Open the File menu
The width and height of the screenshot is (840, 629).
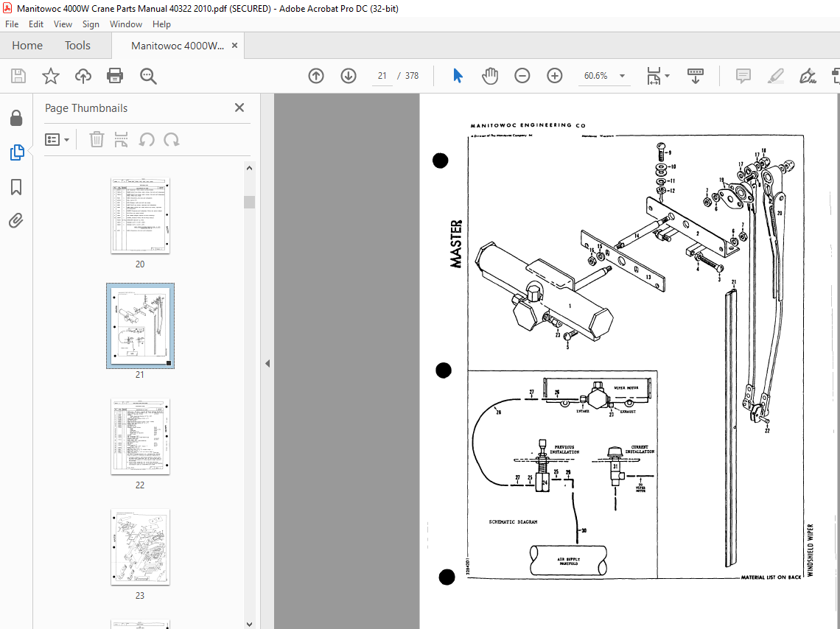tap(12, 24)
